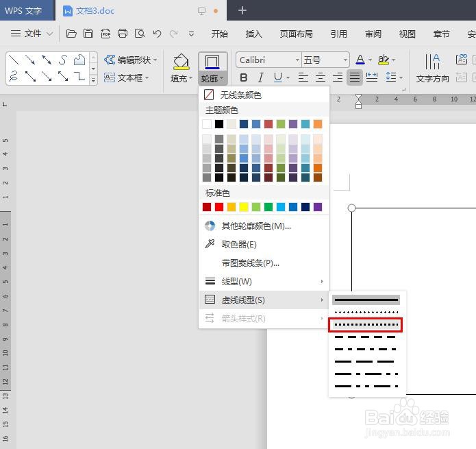This screenshot has width=476, height=449.
Task: Choose 带图案线条(P)...
Action: click(264, 263)
